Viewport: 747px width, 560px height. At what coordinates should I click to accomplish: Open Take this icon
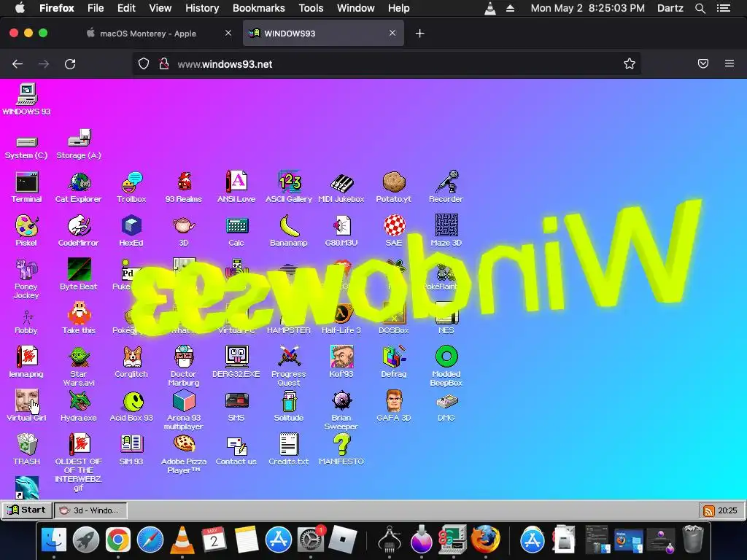click(79, 314)
